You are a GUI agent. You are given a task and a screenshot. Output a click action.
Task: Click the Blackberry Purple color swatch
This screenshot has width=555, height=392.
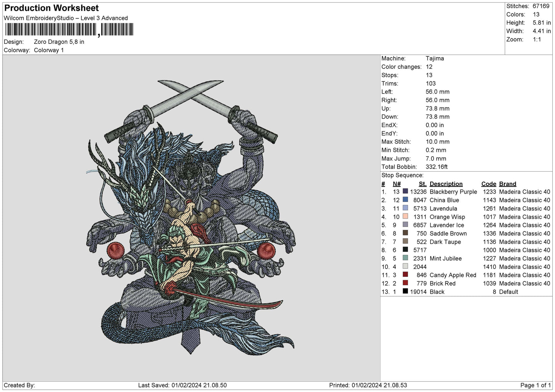tap(405, 191)
